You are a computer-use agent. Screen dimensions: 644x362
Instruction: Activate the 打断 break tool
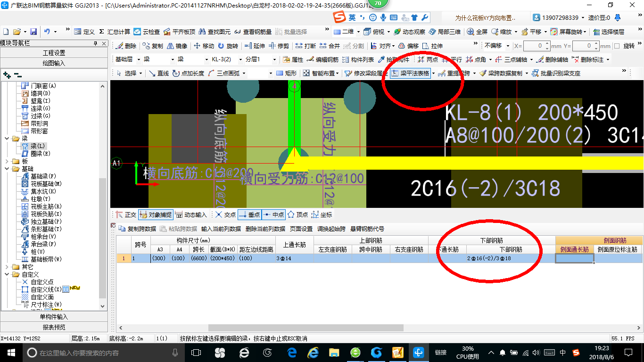click(x=305, y=46)
